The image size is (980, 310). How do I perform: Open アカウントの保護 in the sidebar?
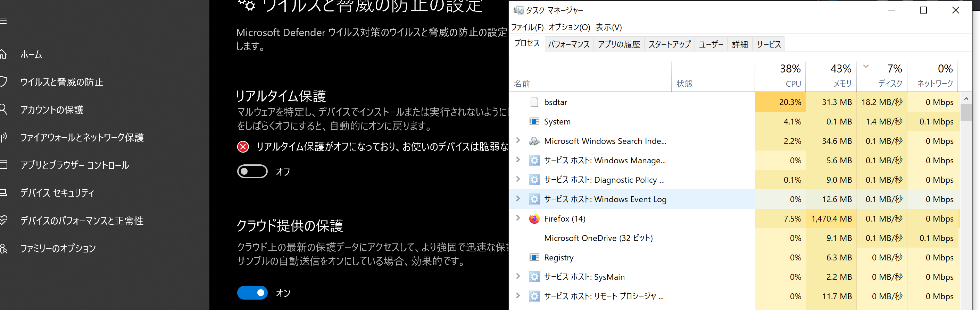pyautogui.click(x=52, y=110)
